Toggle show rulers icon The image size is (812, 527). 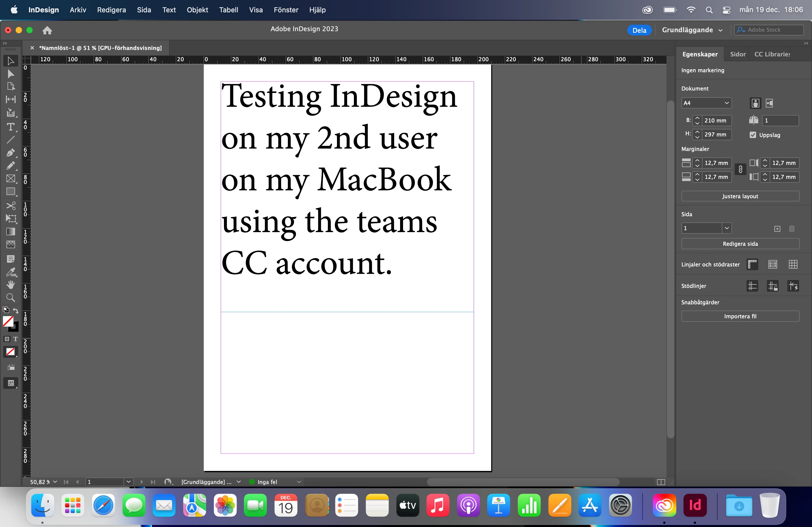[x=752, y=264]
